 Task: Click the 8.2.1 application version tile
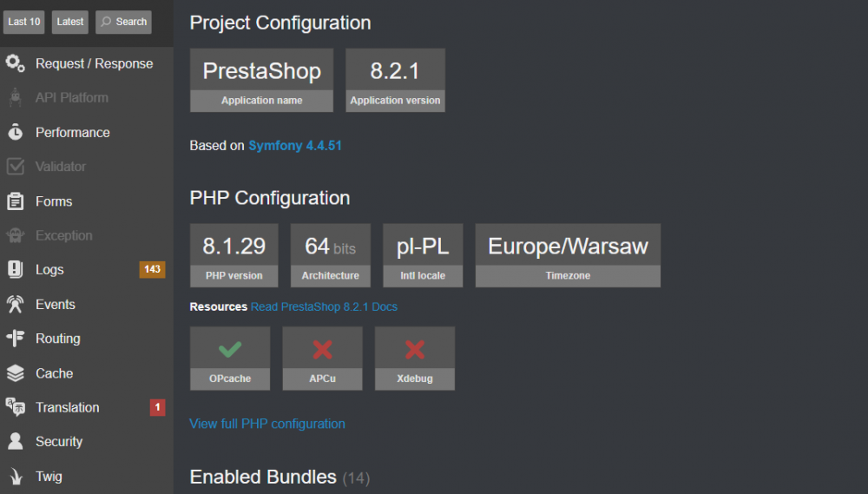395,80
